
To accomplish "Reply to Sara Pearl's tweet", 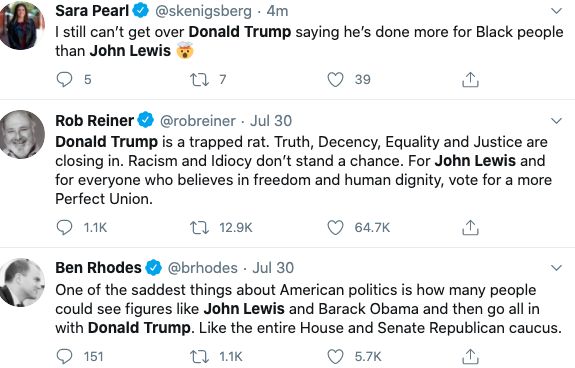I will click(x=64, y=79).
